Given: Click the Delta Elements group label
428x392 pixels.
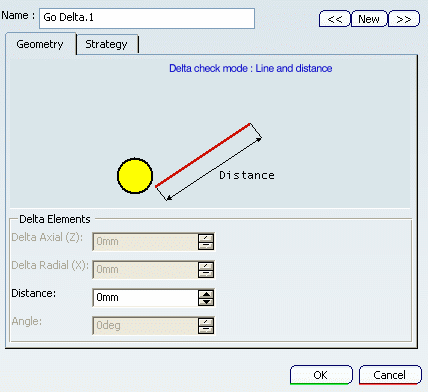Looking at the screenshot, I should (55, 219).
